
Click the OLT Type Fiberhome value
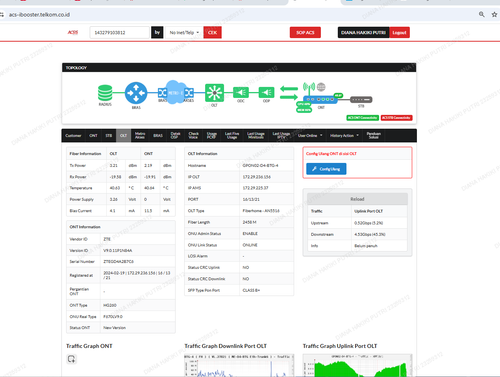point(261,211)
